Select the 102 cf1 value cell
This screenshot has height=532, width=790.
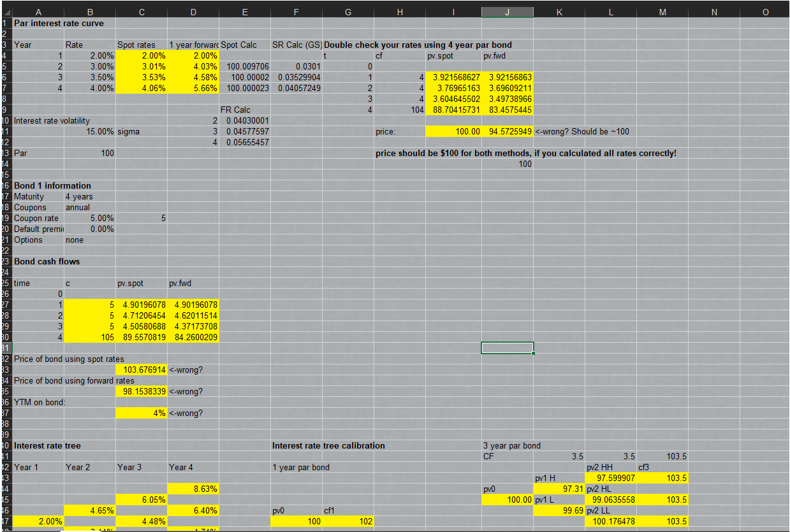click(x=348, y=521)
